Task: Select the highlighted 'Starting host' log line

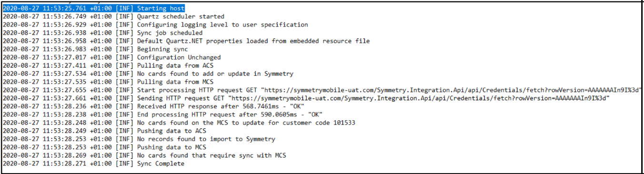Action: (x=93, y=9)
